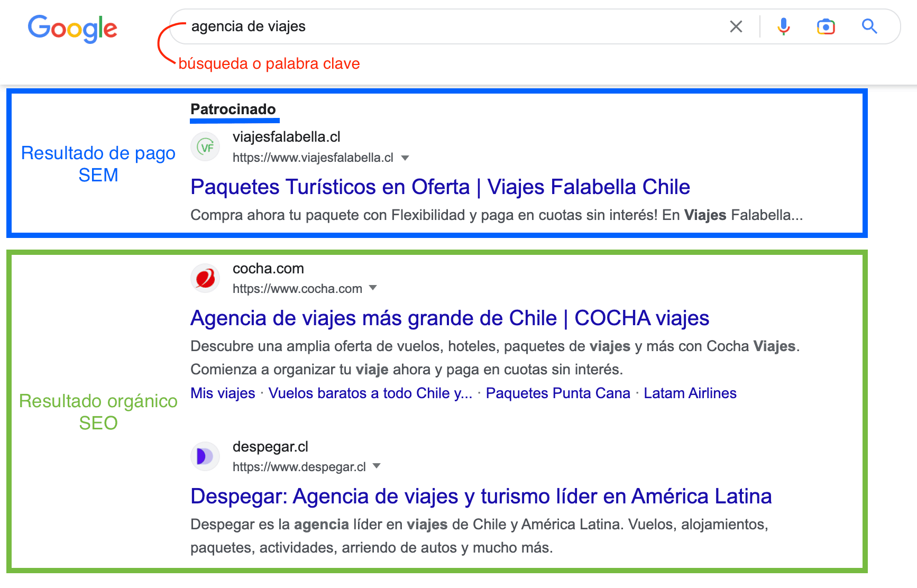Image resolution: width=917 pixels, height=588 pixels.
Task: Click the purple Despegar favicon
Action: [205, 456]
